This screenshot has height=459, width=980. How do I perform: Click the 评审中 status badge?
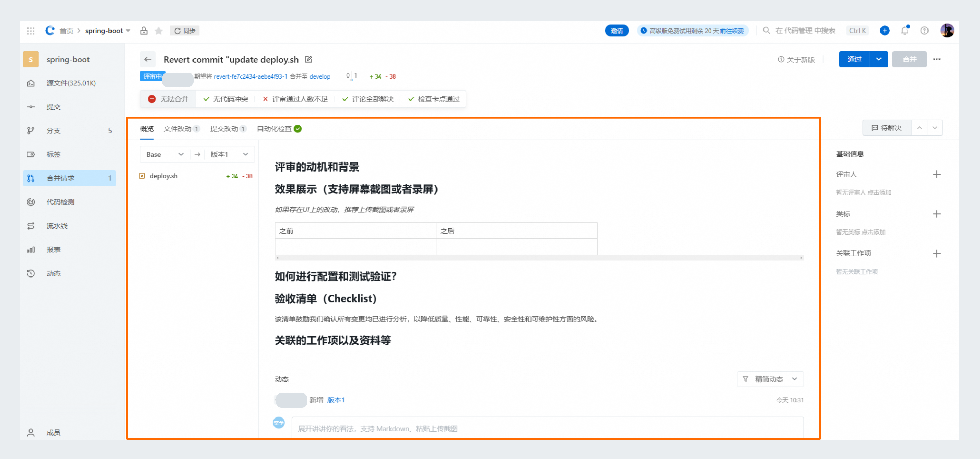click(152, 76)
